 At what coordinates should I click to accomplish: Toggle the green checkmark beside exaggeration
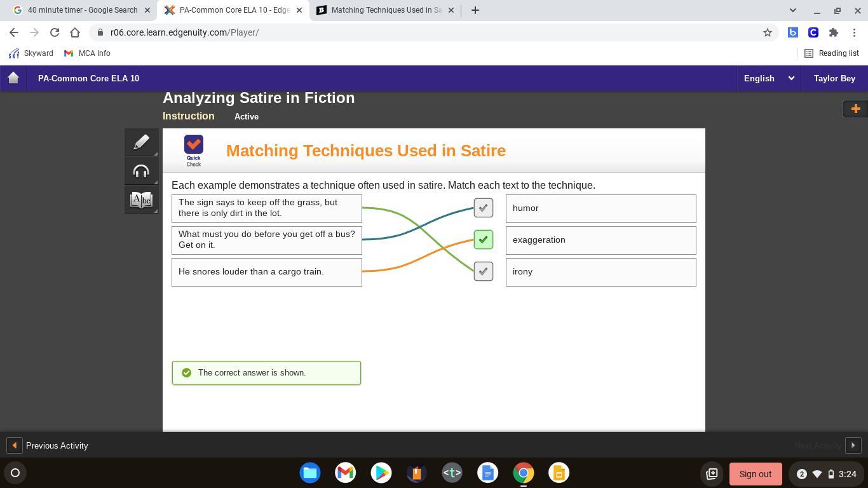[x=484, y=240]
